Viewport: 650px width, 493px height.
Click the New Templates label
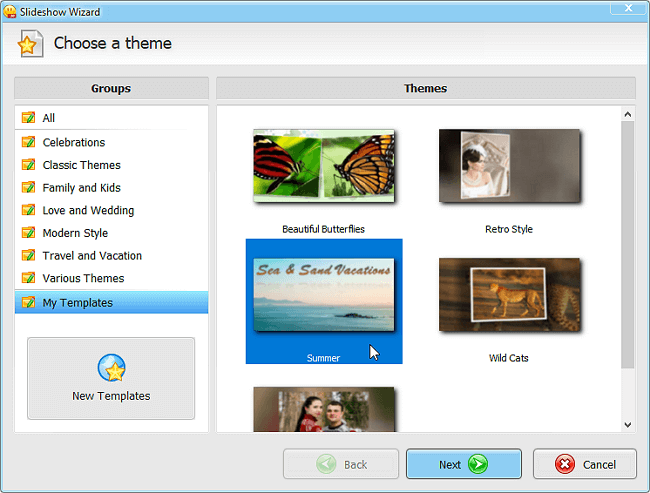111,396
